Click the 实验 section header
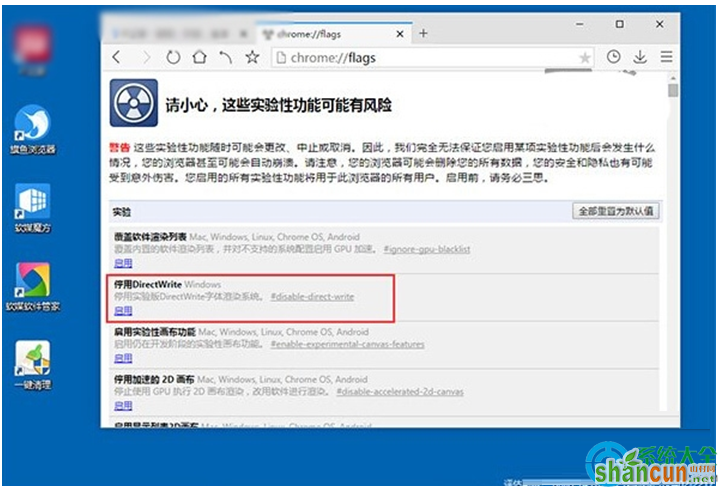This screenshot has width=720, height=489. click(122, 212)
